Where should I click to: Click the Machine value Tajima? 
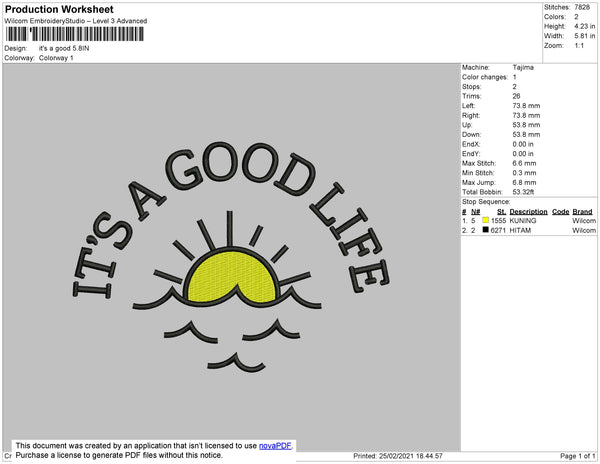pos(523,67)
